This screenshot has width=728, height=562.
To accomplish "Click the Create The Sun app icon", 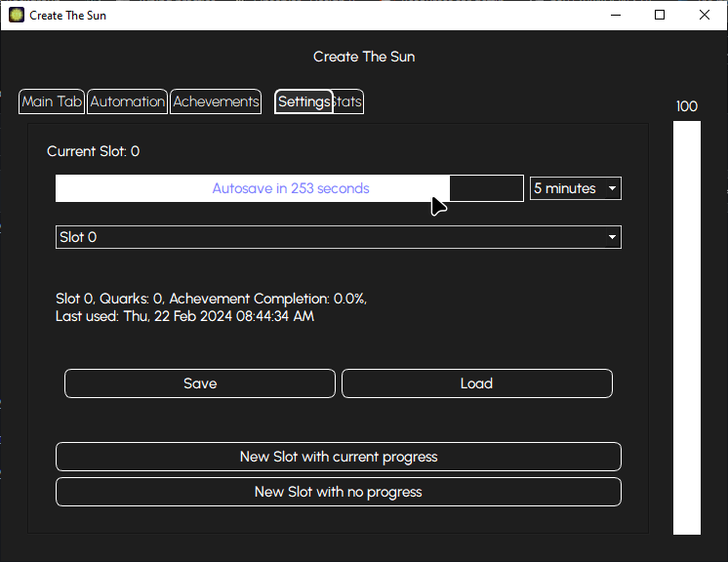I will tap(17, 16).
